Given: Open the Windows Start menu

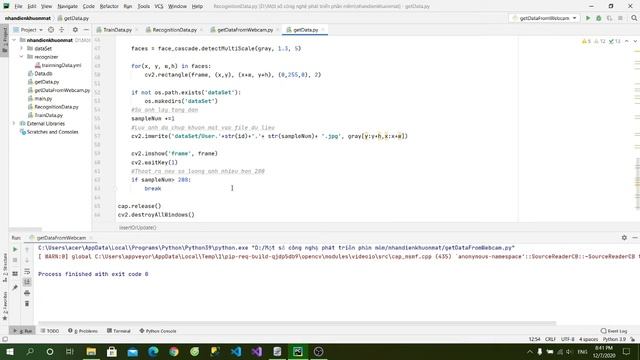Looking at the screenshot, I should click(10, 351).
